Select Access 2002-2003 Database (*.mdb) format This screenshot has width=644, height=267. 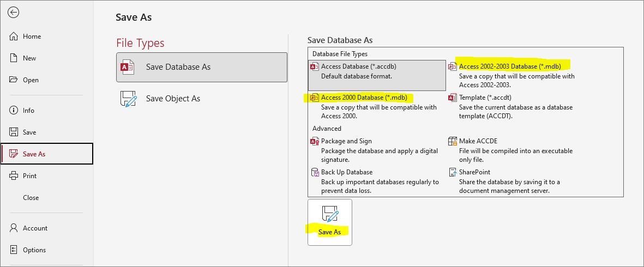(515, 75)
